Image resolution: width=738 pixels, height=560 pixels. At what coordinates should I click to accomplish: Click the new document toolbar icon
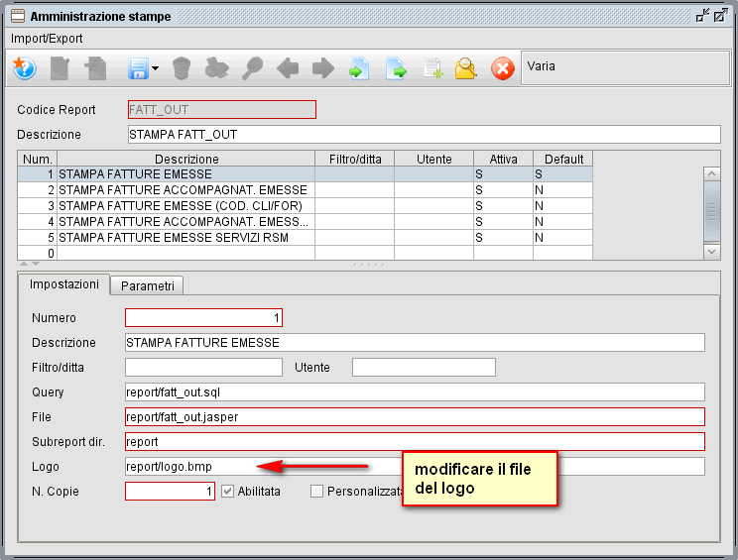[x=61, y=68]
